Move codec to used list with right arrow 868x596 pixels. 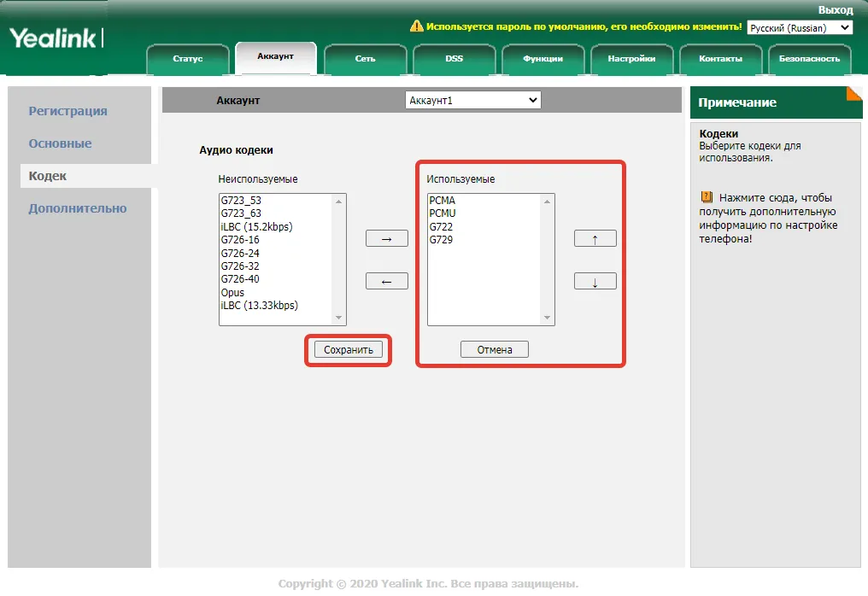point(387,238)
